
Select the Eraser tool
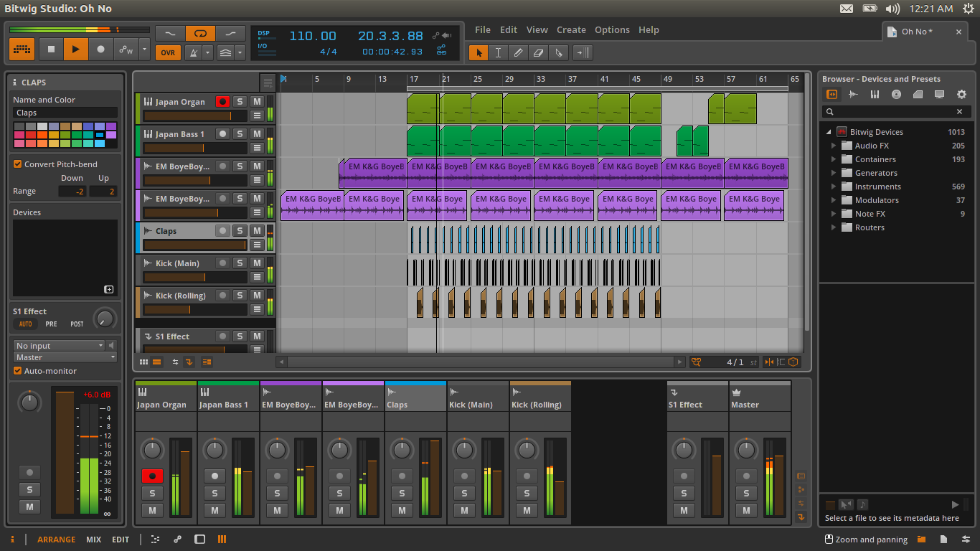[x=539, y=52]
